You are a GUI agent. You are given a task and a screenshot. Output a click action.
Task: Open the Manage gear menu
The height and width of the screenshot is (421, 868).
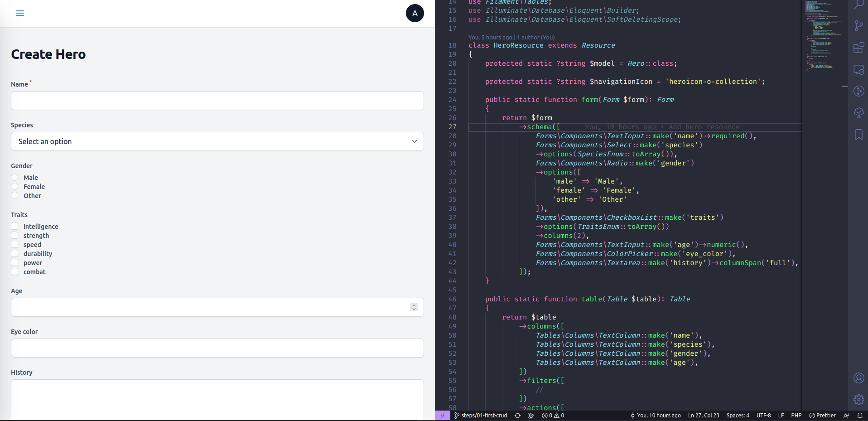[x=858, y=400]
